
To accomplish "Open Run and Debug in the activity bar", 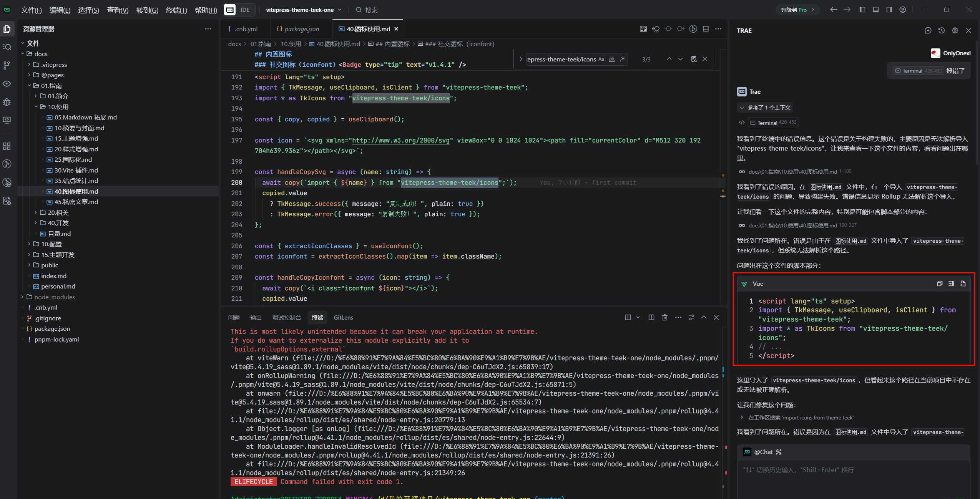I will [7, 102].
